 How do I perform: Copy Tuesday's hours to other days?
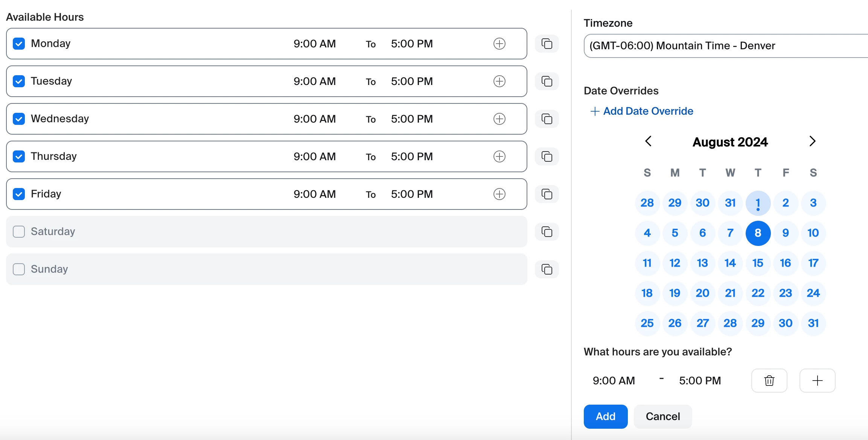point(547,81)
